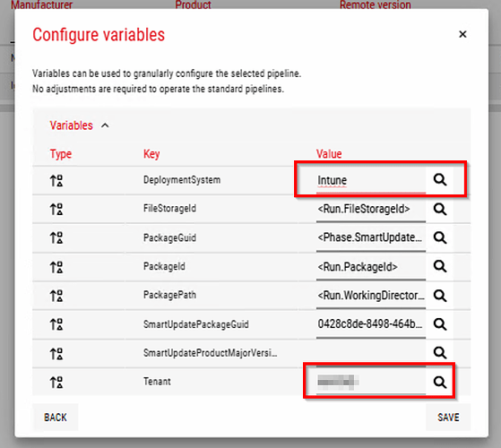501x448 pixels.
Task: Click the SAVE button
Action: pyautogui.click(x=448, y=418)
